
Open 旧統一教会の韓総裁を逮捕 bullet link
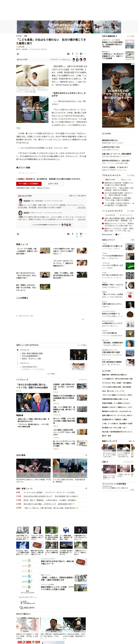[32, 353]
